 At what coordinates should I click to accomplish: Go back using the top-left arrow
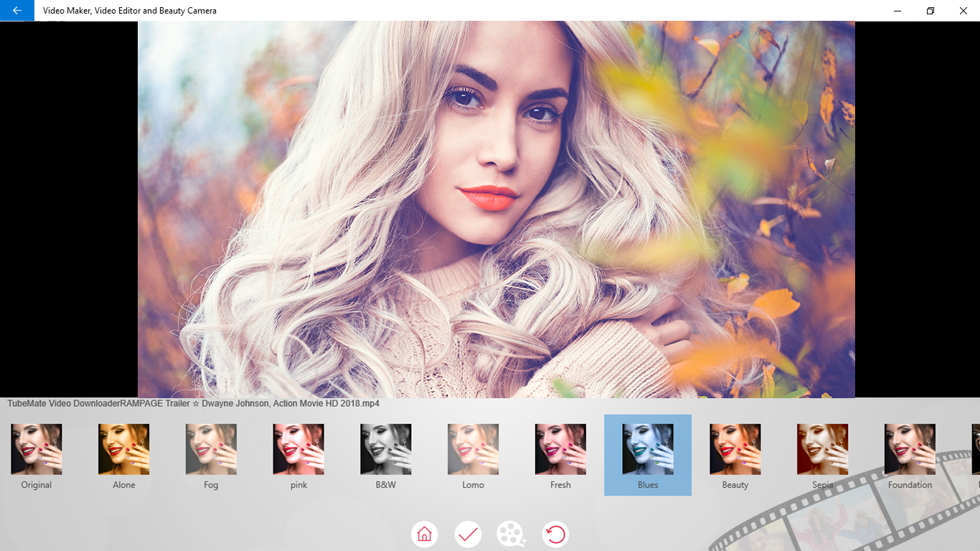point(17,11)
